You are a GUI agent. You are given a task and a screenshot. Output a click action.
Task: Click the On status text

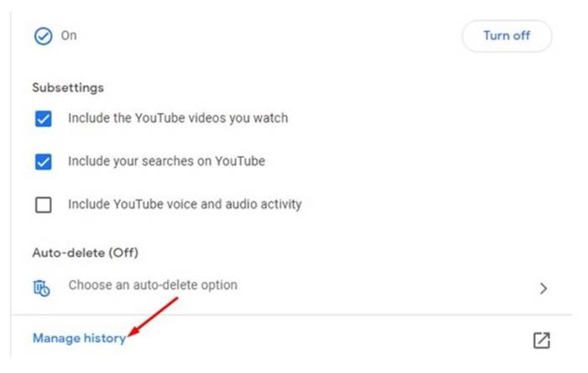click(69, 35)
